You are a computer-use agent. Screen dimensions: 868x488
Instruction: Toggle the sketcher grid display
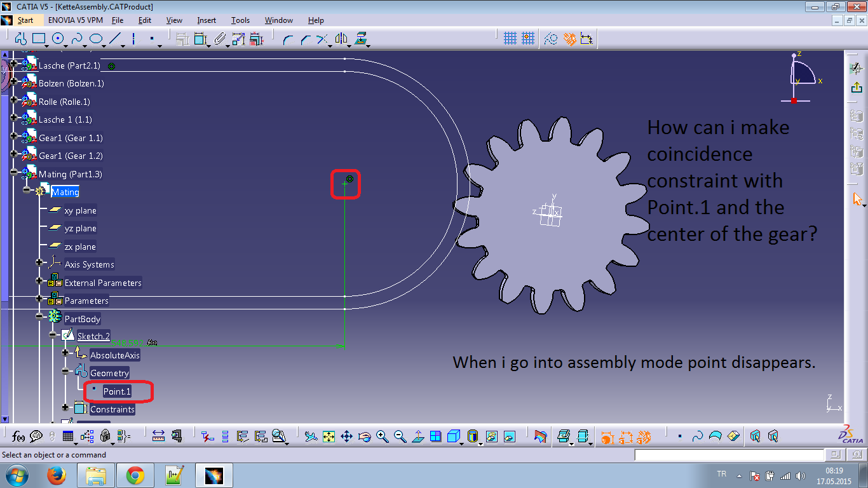click(x=510, y=39)
